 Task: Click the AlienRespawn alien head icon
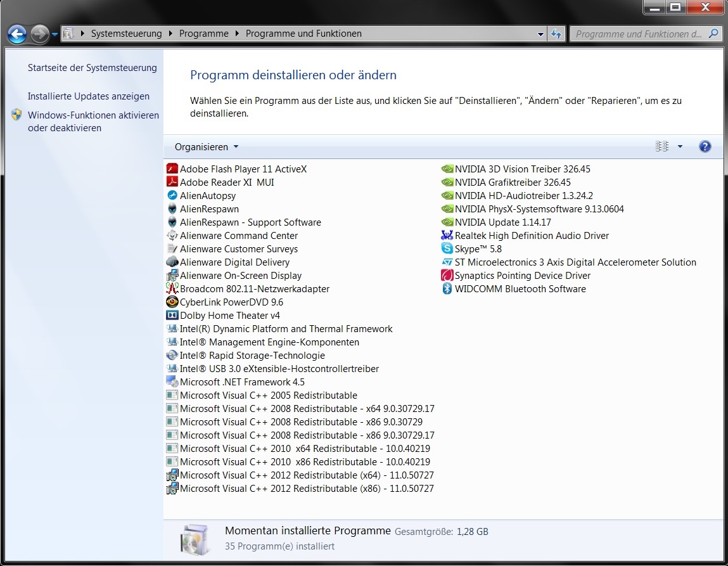(172, 209)
